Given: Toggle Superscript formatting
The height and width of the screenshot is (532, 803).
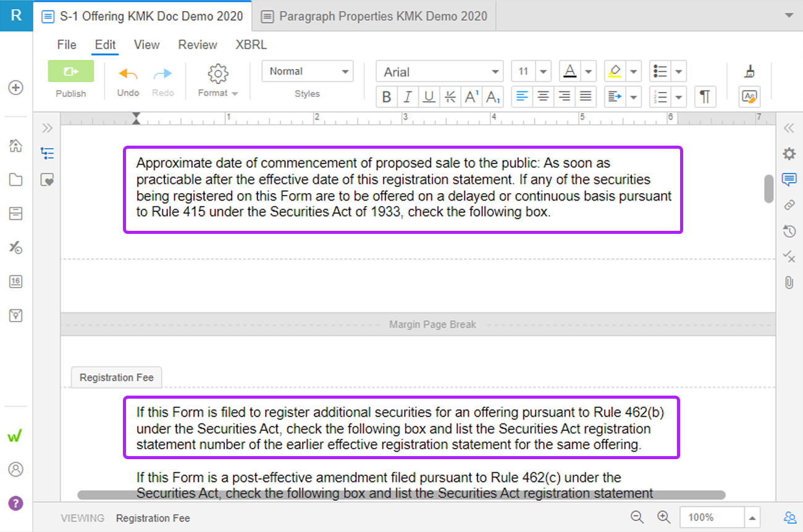Looking at the screenshot, I should (472, 97).
